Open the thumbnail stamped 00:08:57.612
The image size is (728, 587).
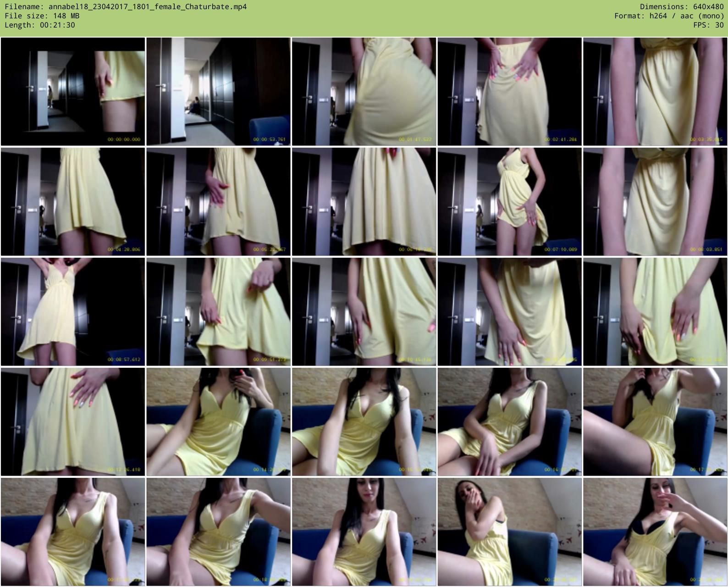click(73, 311)
